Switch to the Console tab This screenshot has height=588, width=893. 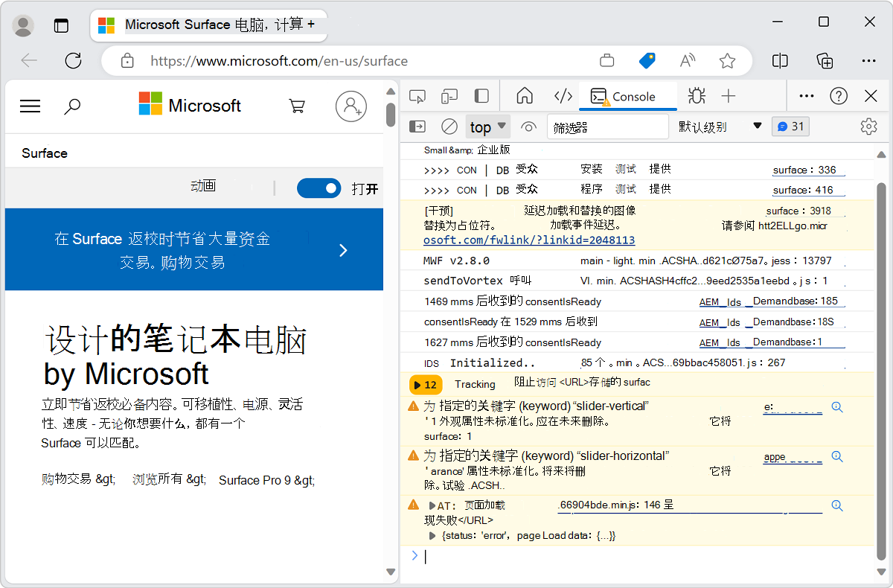pyautogui.click(x=627, y=95)
